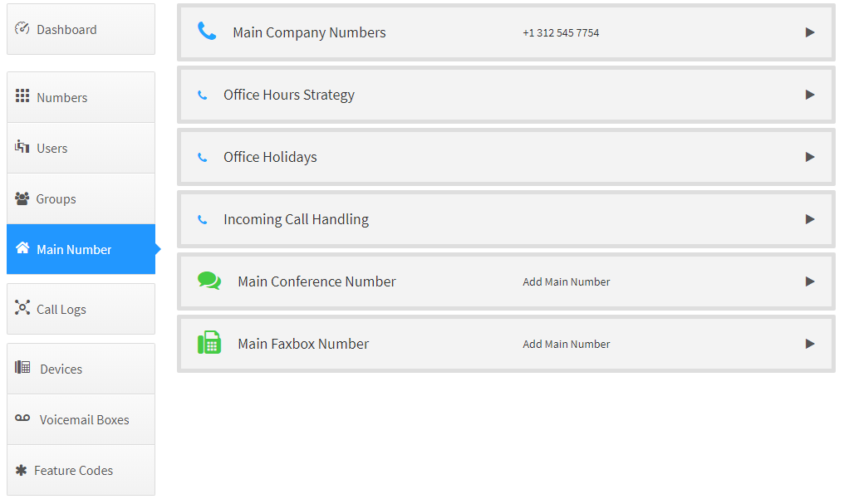Click the Incoming Call Handling title
844x504 pixels.
coord(296,219)
